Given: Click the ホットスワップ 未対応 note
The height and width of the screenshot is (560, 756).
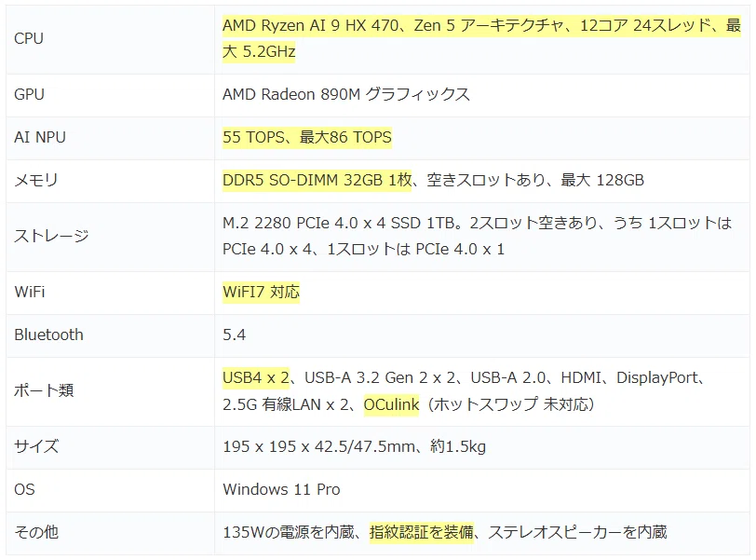Looking at the screenshot, I should point(511,404).
